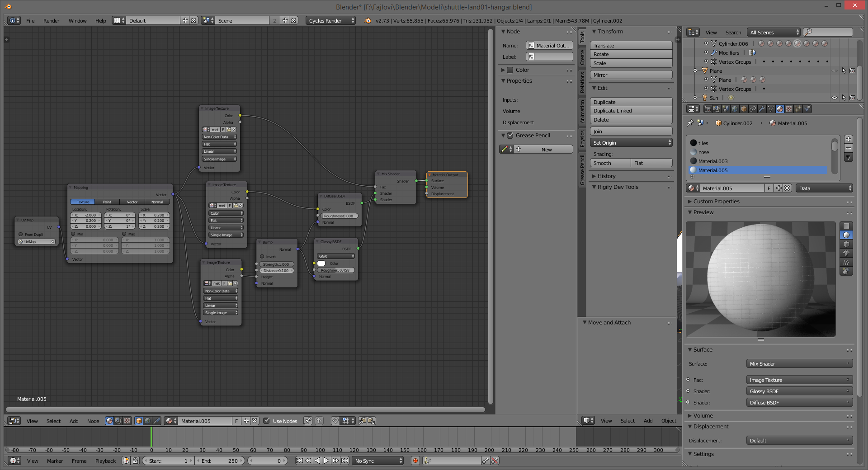Paste nodes from clipboard

[371, 421]
